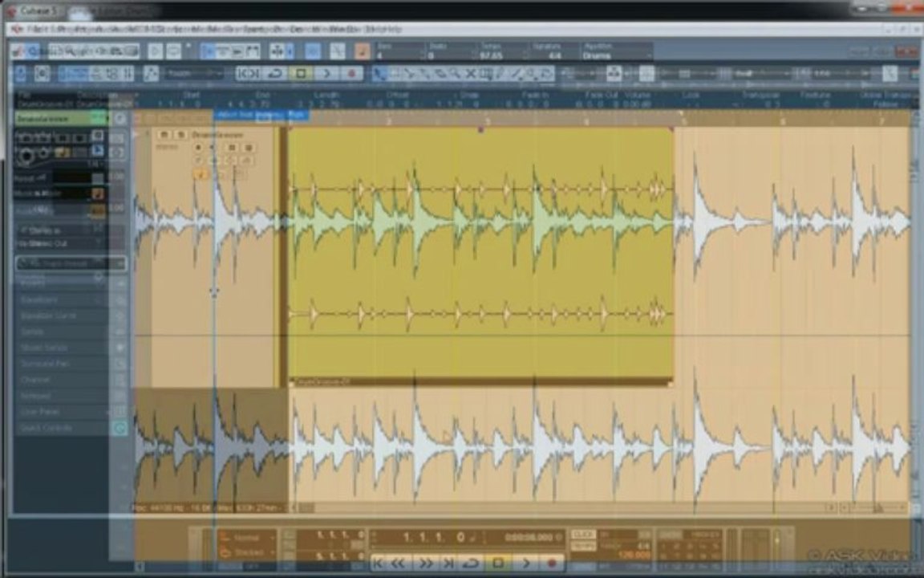Click Fast Forward on bottom transport panel
This screenshot has height=578, width=924.
[424, 564]
